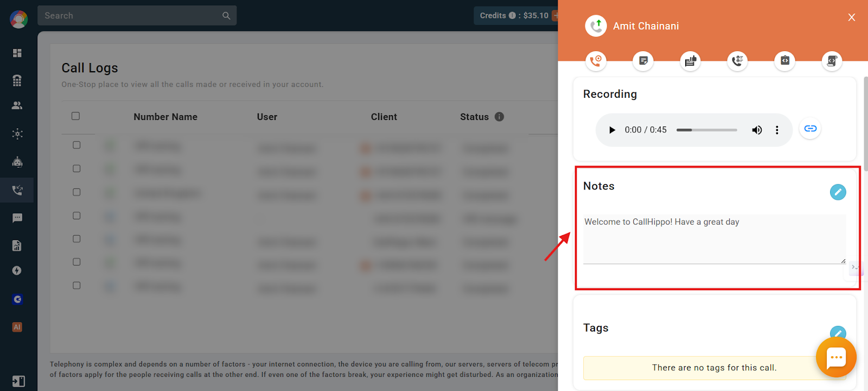Open the user profile avatar in the sidebar
Screen dimensions: 868x391
(x=18, y=19)
